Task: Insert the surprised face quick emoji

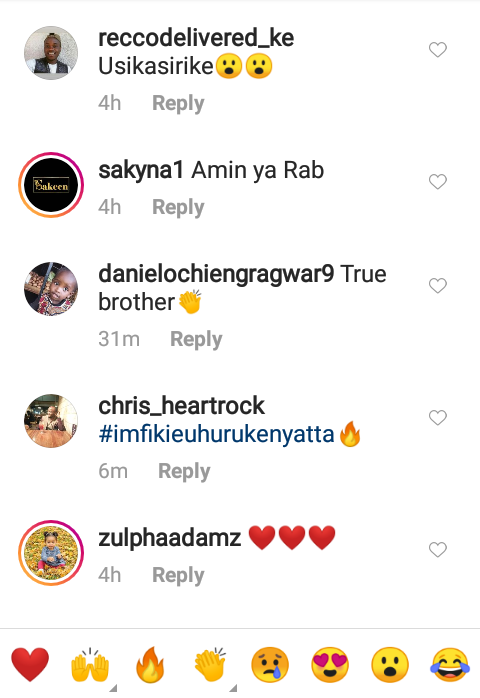Action: (x=390, y=665)
